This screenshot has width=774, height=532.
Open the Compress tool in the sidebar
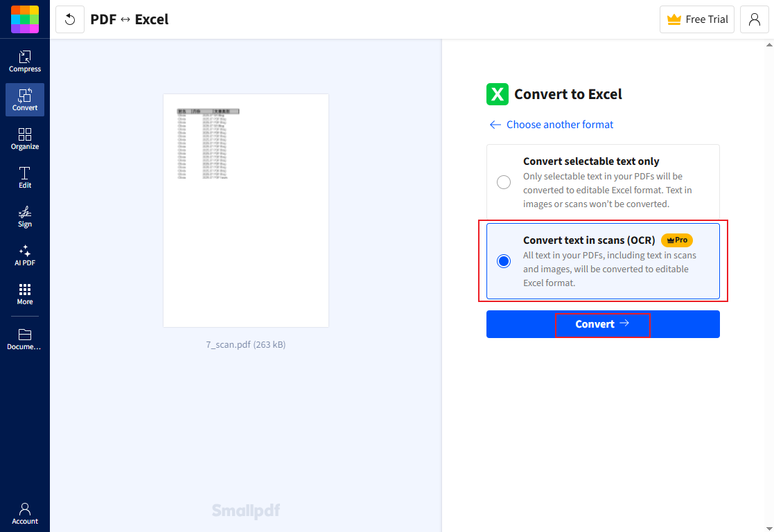pos(25,60)
